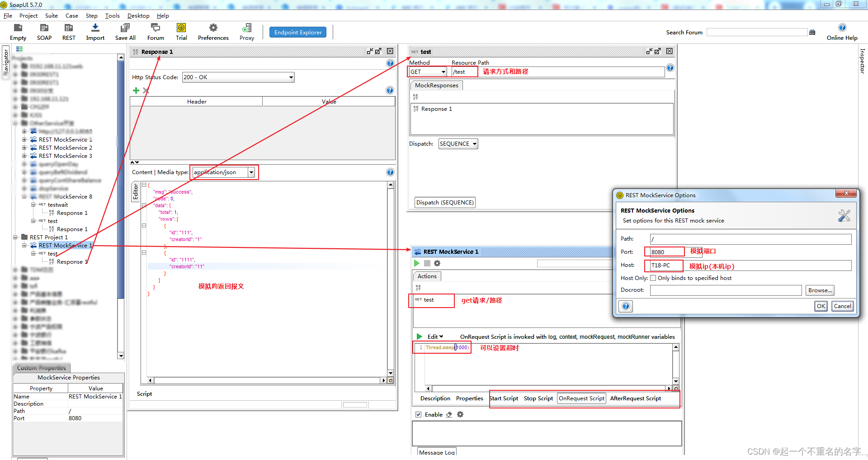
Task: Open Media type application/json dropdown
Action: 251,172
